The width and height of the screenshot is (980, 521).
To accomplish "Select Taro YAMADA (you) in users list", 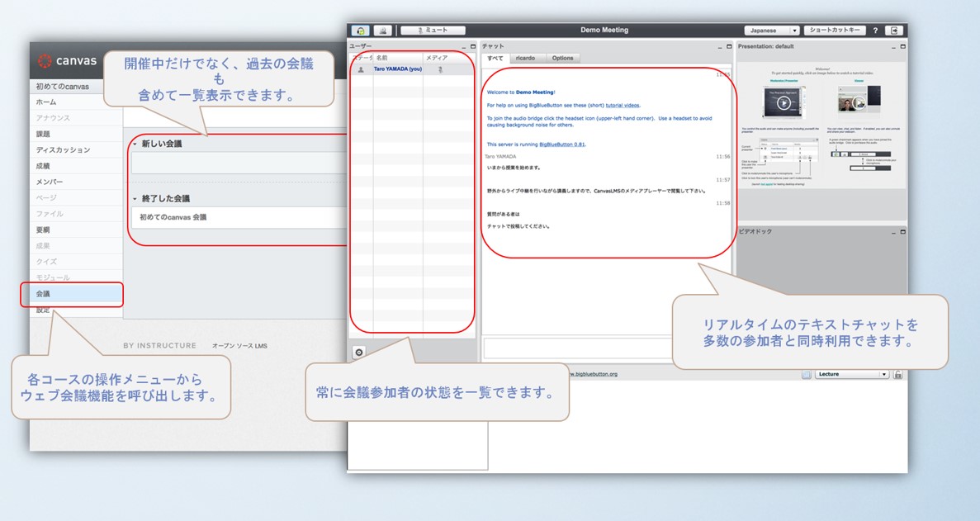I will (398, 69).
